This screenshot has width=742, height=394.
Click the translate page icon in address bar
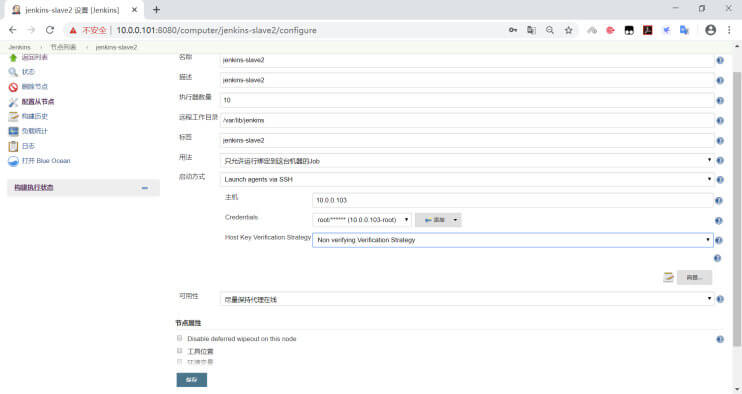pyautogui.click(x=531, y=30)
